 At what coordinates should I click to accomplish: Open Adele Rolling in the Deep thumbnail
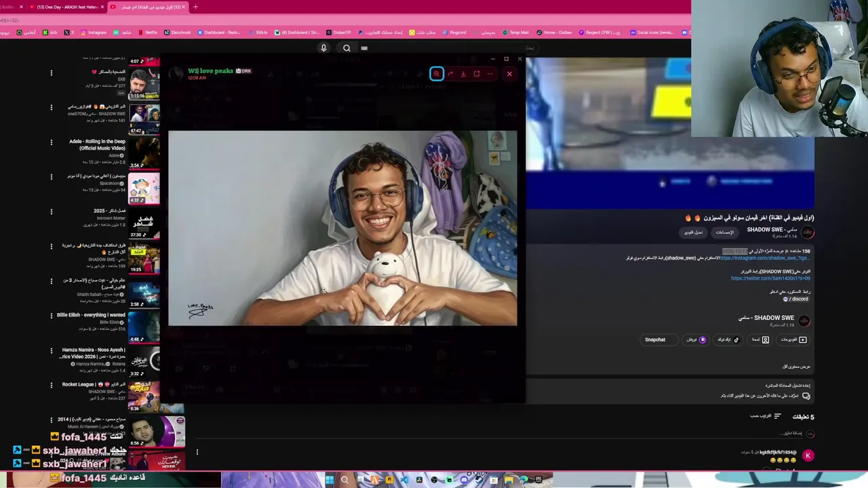[x=144, y=153]
